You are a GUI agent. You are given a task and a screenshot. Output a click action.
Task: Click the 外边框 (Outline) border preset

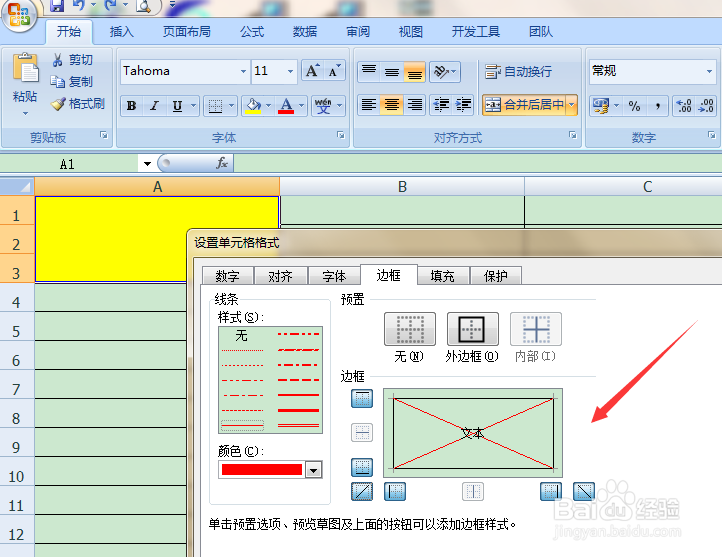point(472,329)
